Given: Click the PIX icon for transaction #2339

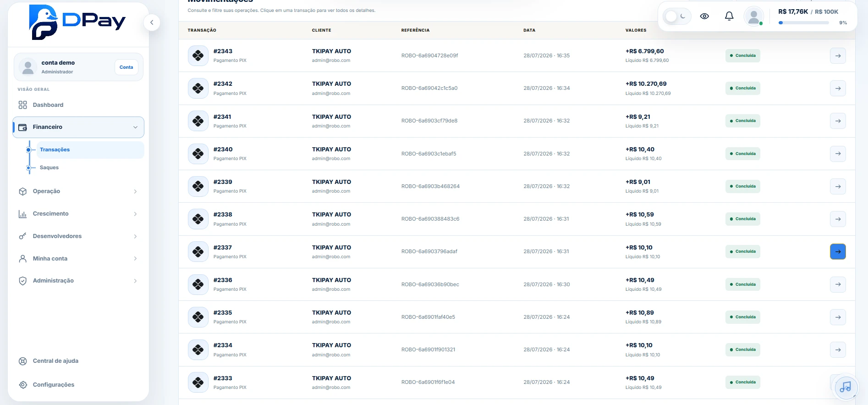Looking at the screenshot, I should coord(198,186).
